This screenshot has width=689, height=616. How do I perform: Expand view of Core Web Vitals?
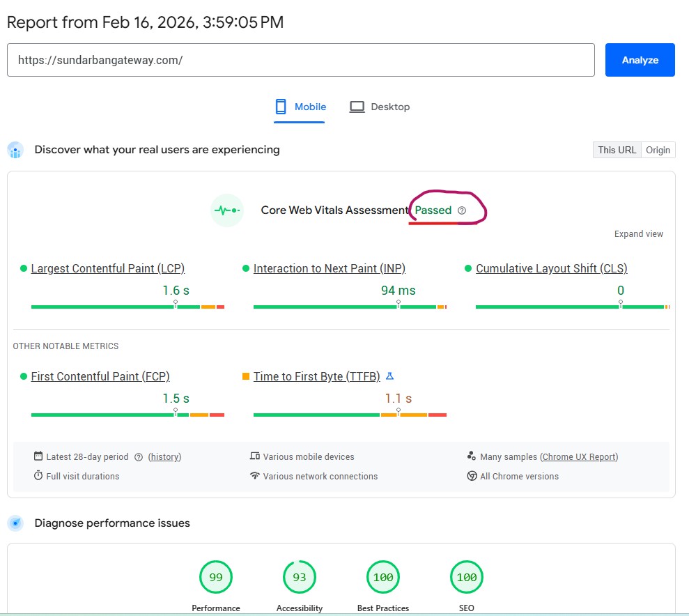click(639, 234)
